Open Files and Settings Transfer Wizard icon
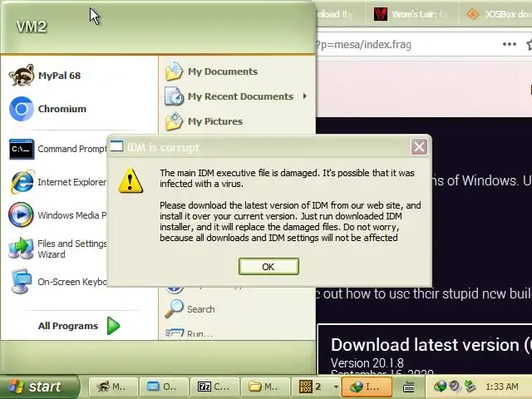532x399 pixels. tap(21, 249)
